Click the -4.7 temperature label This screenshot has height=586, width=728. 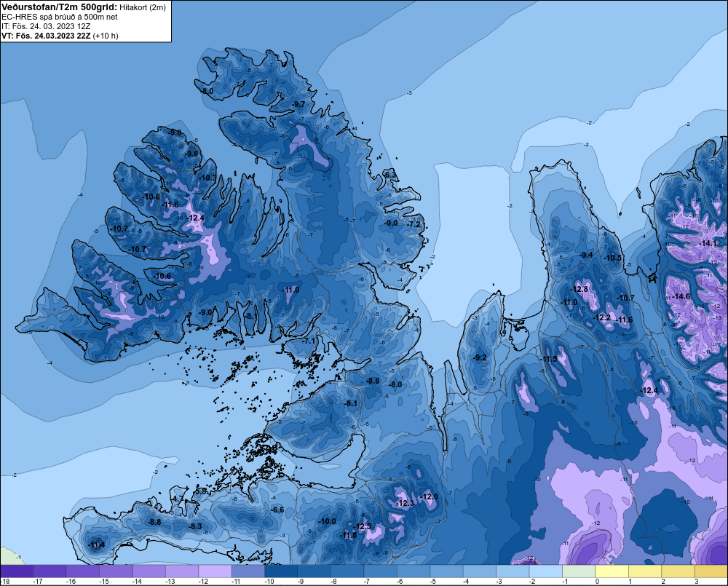[176, 499]
